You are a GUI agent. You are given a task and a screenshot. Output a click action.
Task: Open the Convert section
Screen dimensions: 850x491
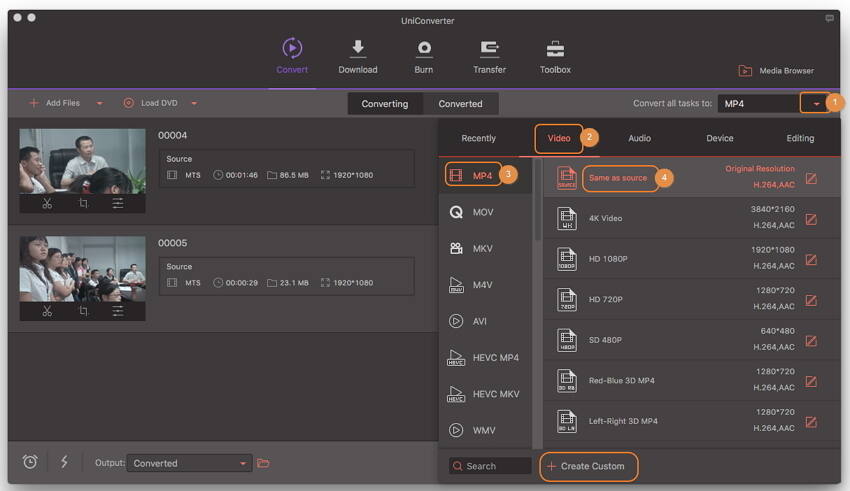(x=292, y=55)
